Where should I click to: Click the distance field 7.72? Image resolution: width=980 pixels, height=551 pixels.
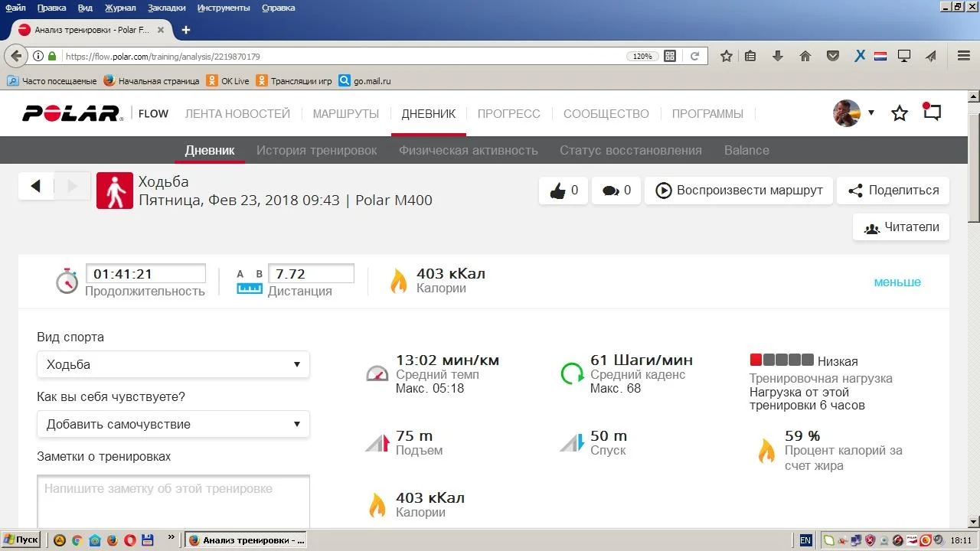click(311, 273)
